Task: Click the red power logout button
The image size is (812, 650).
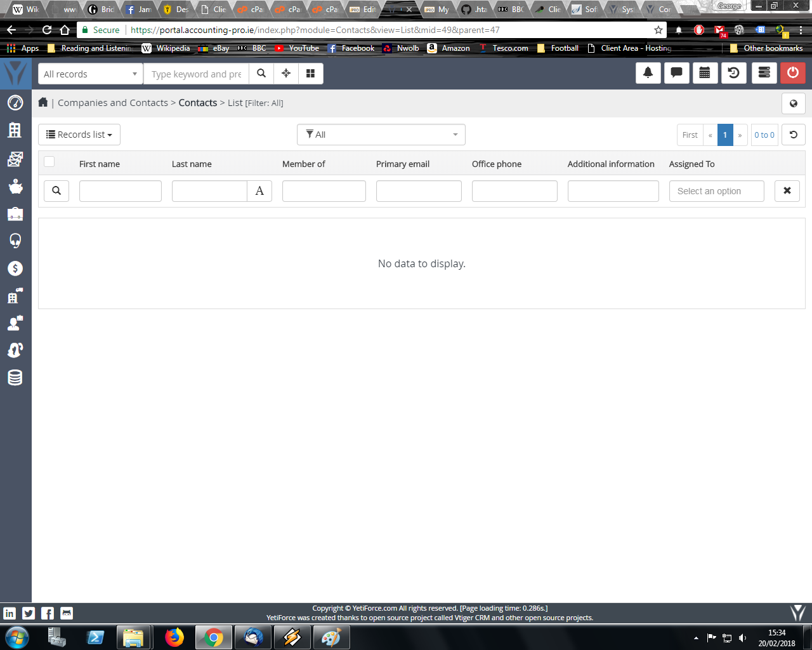Action: [x=793, y=73]
